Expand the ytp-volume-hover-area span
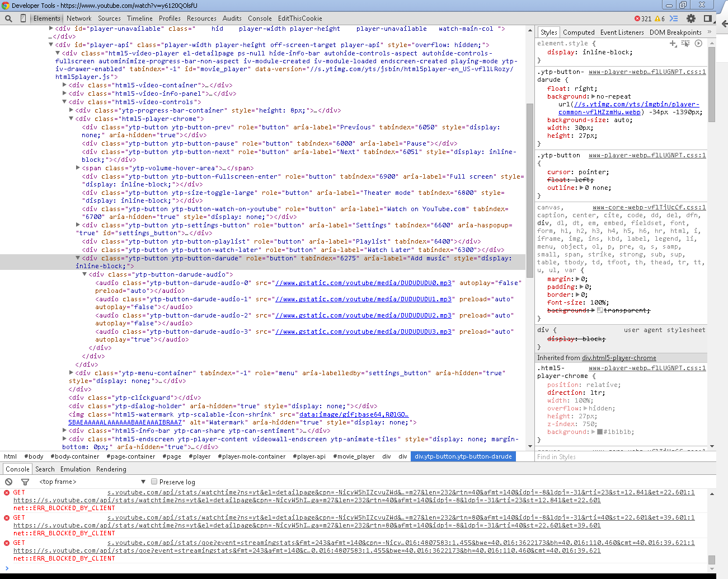Viewport: 728px width, 579px height. [x=78, y=167]
